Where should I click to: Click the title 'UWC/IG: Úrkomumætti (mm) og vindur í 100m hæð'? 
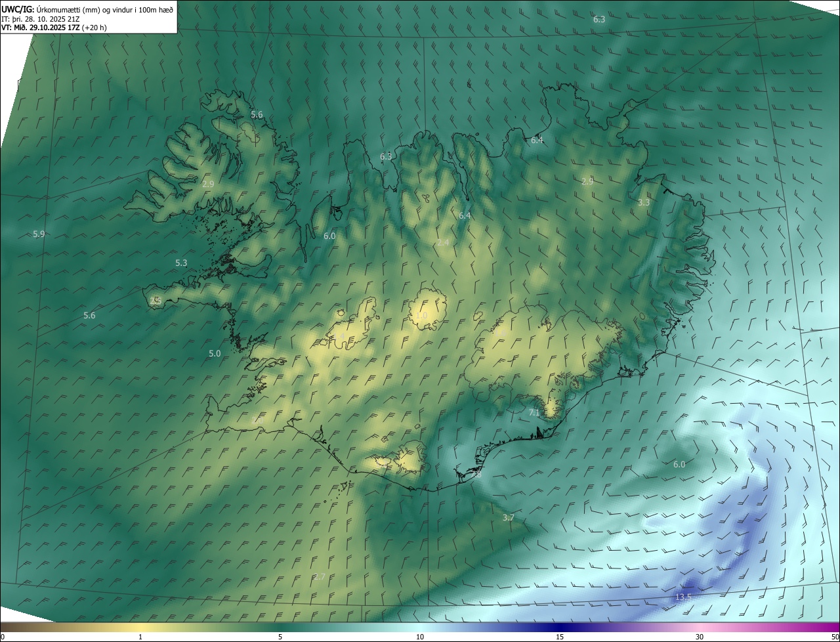[87, 10]
